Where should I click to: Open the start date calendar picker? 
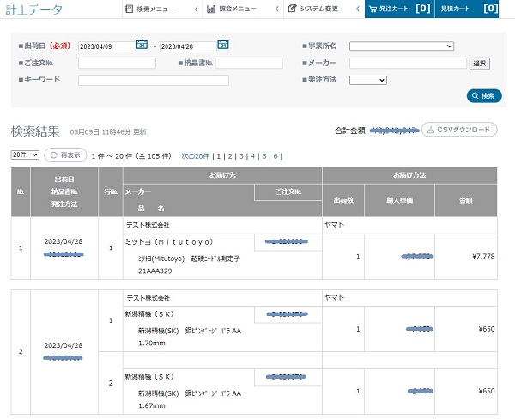pyautogui.click(x=142, y=46)
